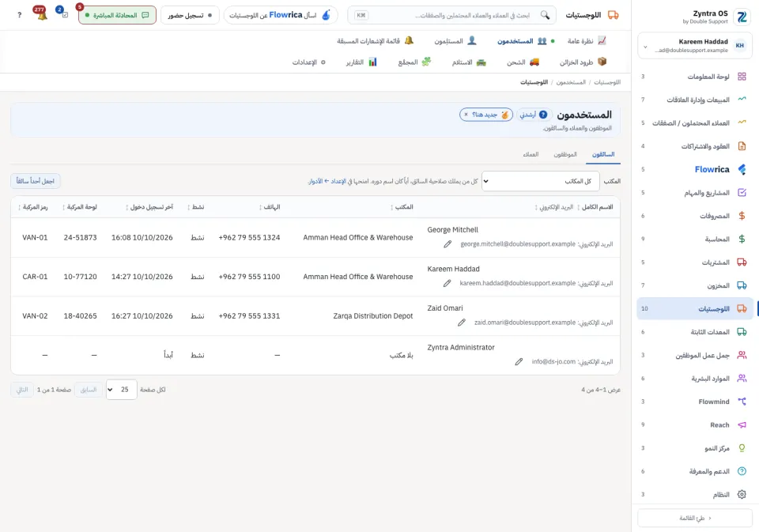
Task: Switch to السائقون drivers tab
Action: tap(603, 154)
